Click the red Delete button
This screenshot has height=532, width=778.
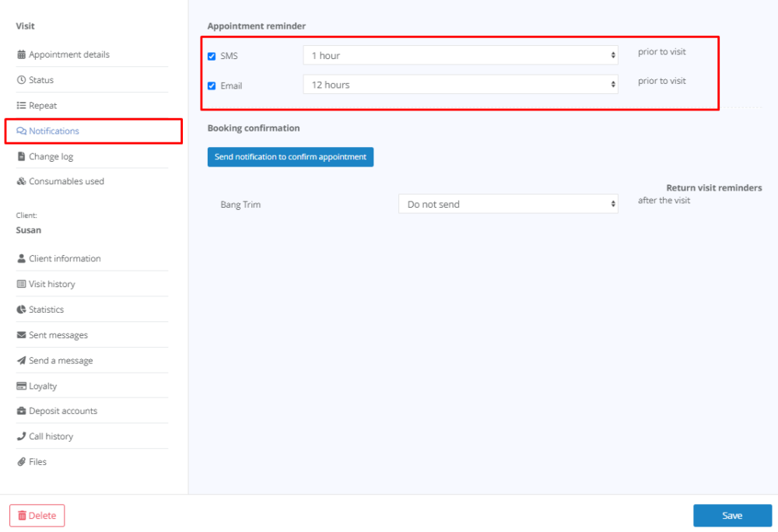pyautogui.click(x=37, y=516)
